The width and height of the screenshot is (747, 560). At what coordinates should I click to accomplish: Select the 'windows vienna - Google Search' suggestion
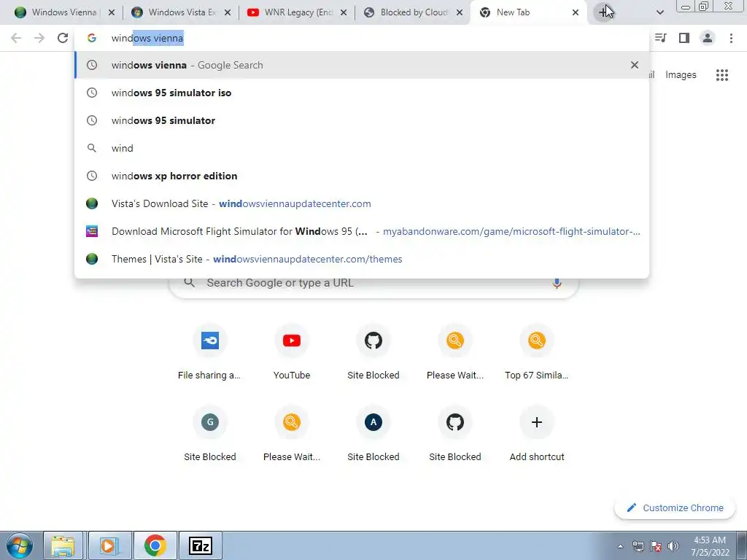click(362, 65)
